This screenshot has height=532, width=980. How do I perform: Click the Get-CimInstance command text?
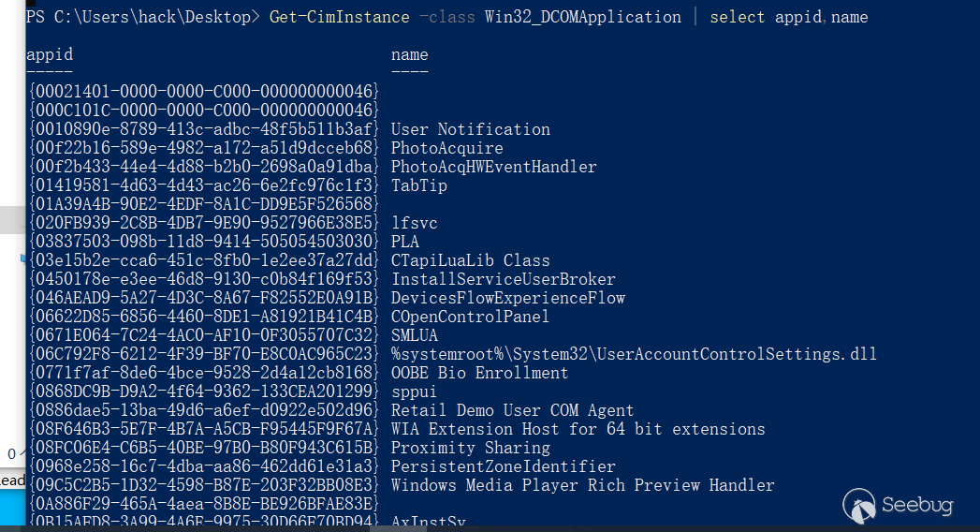(339, 17)
